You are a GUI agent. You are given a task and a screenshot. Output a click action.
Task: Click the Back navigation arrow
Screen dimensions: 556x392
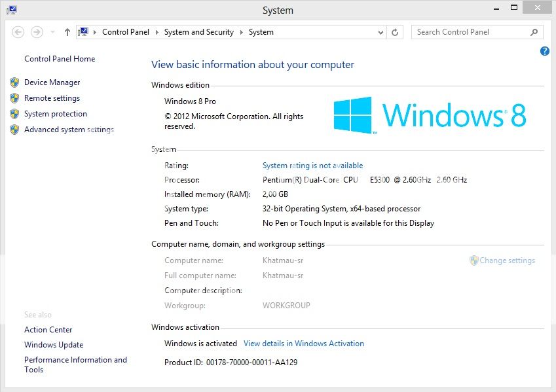[x=18, y=32]
